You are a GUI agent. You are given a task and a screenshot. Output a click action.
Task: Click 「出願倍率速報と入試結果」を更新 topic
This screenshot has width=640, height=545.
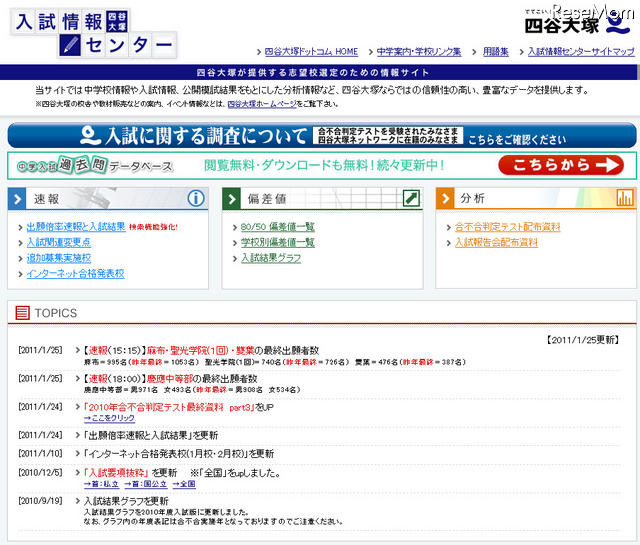tap(151, 435)
